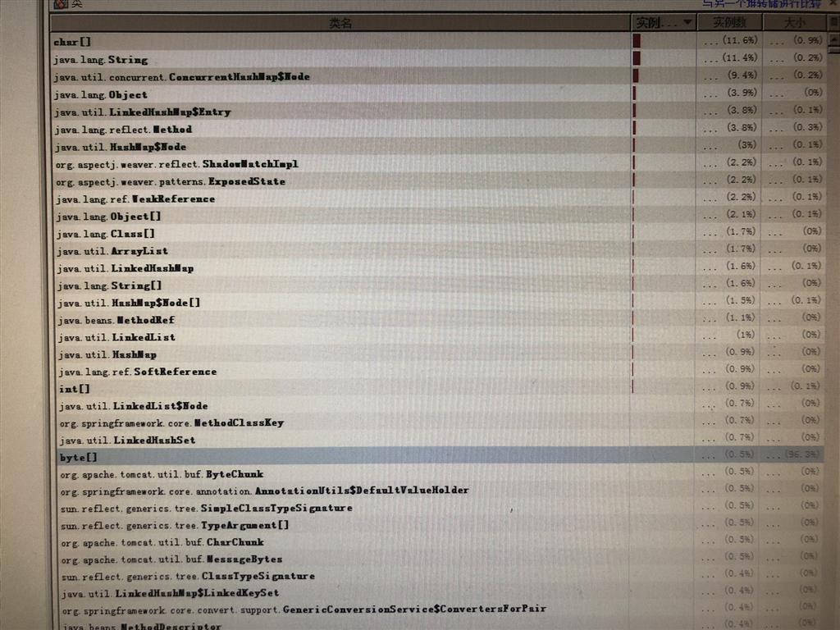840x630 pixels.
Task: Select the tomcat ByteChunk row
Action: pos(440,473)
